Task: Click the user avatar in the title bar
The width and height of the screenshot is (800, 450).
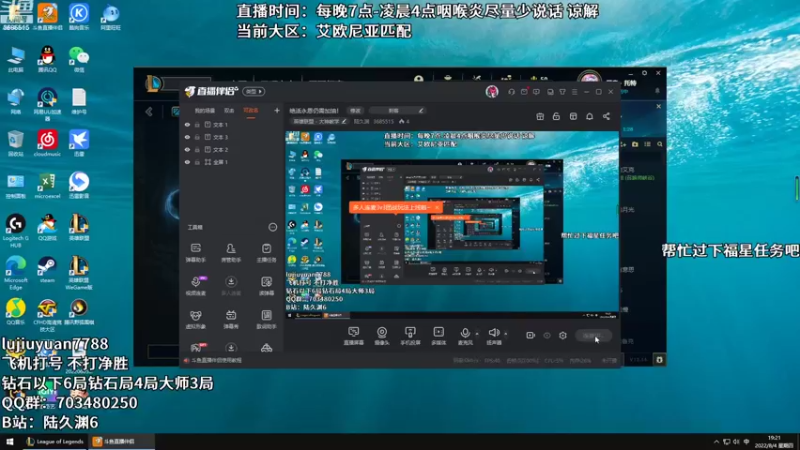Action: (x=492, y=91)
